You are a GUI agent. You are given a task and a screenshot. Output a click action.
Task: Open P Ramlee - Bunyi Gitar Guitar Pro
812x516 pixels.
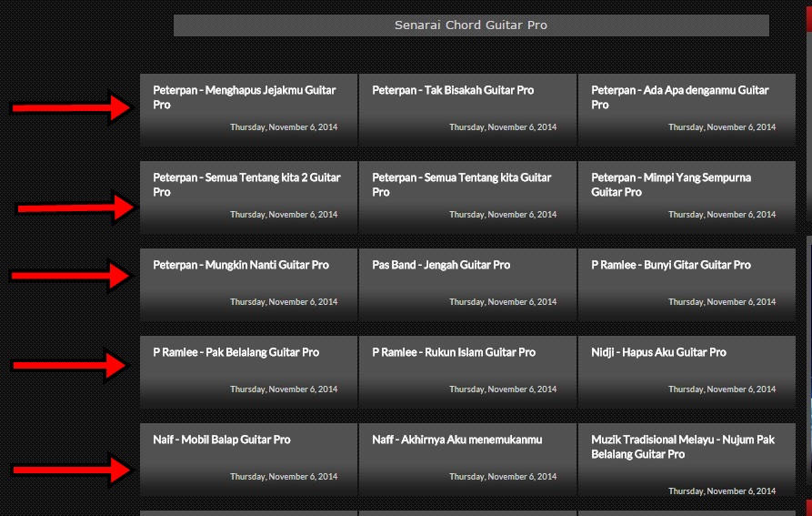point(671,265)
